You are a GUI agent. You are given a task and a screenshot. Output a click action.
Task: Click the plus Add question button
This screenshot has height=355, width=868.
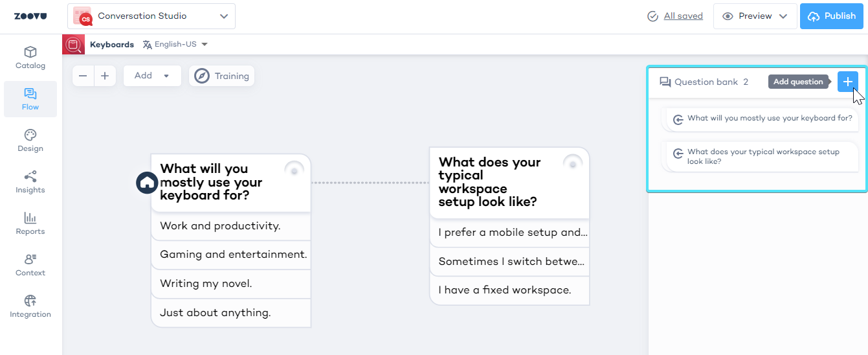coord(847,82)
